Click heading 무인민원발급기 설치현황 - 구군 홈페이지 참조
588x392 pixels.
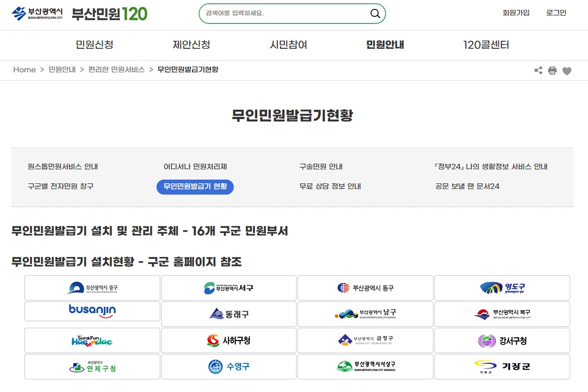click(127, 262)
